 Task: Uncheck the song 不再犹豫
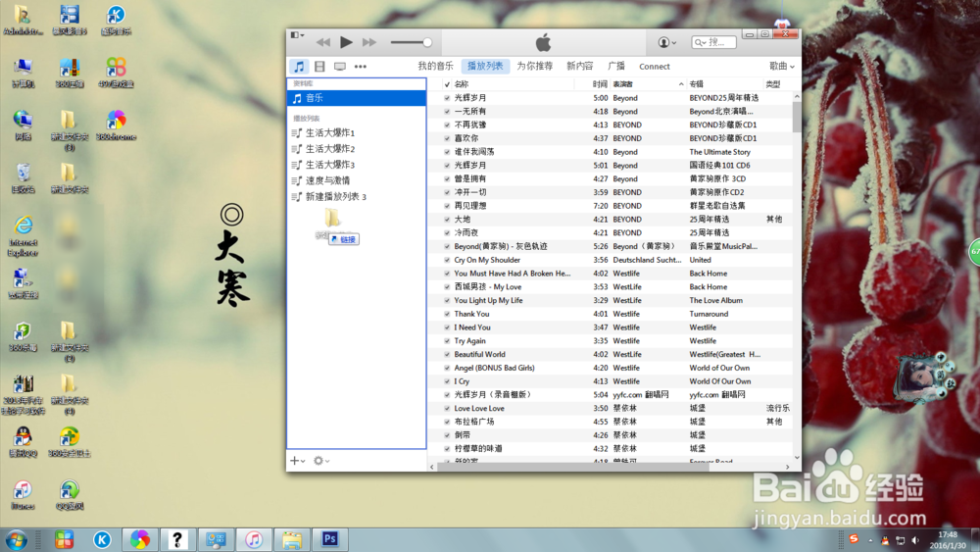click(447, 125)
